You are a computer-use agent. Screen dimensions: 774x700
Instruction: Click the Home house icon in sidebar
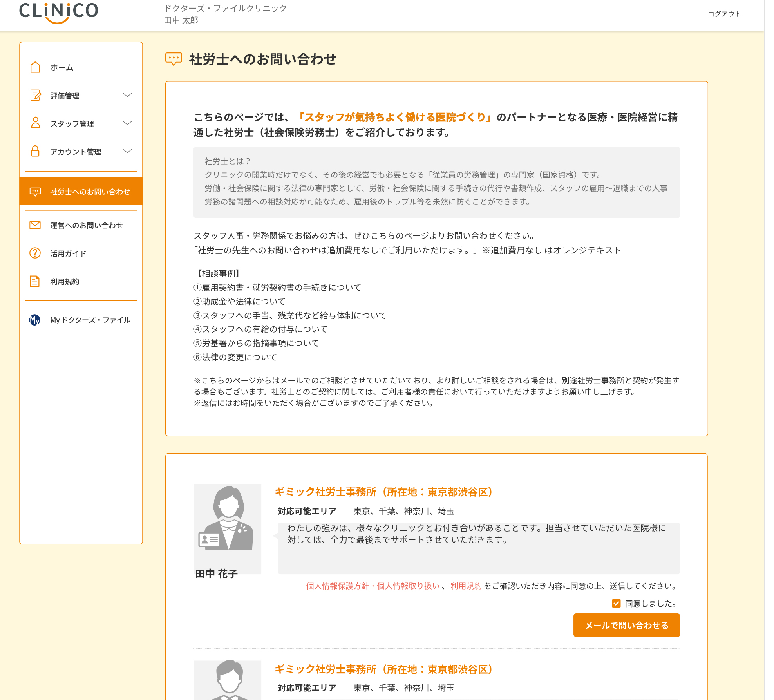tap(35, 67)
